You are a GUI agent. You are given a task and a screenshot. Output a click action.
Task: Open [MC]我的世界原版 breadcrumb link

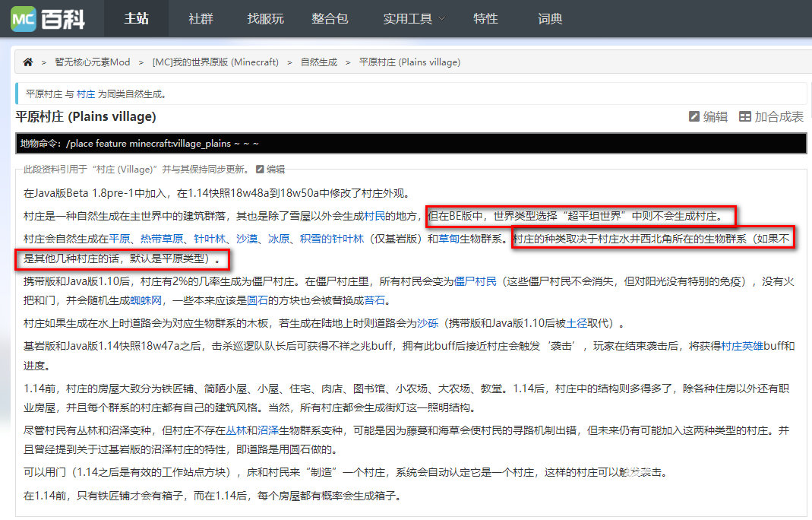click(215, 62)
